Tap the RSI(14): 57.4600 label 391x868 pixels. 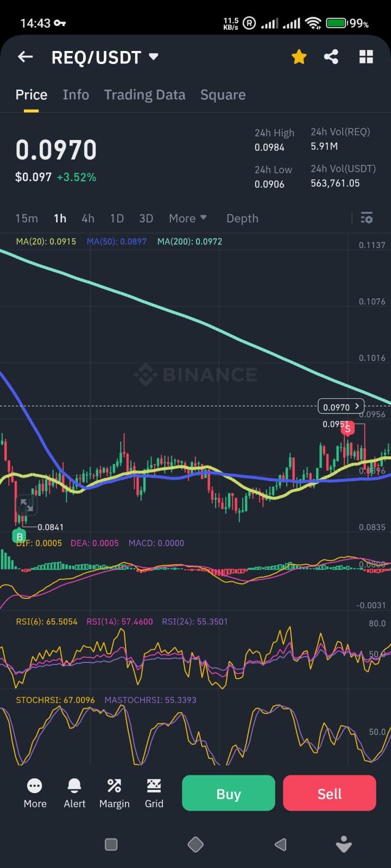click(119, 622)
